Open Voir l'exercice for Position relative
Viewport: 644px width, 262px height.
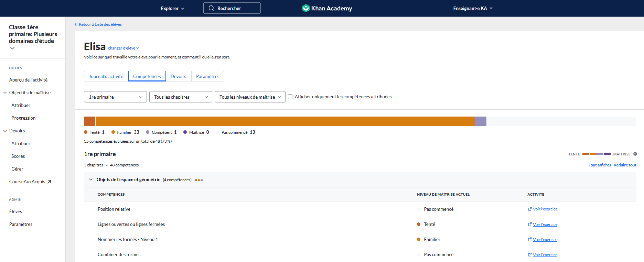click(x=545, y=209)
